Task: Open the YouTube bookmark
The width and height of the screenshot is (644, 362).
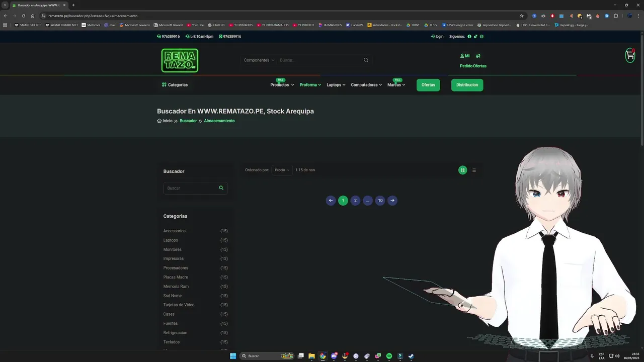Action: coord(195,25)
